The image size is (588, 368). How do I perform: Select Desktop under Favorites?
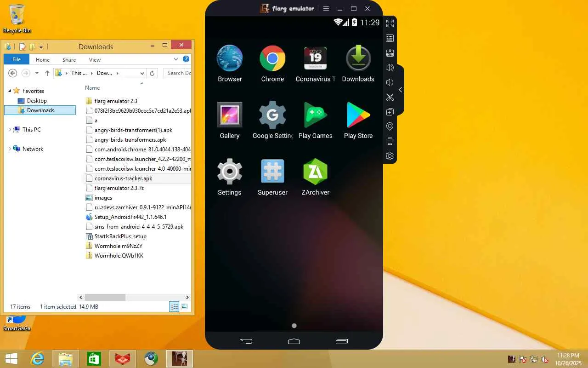coord(37,101)
